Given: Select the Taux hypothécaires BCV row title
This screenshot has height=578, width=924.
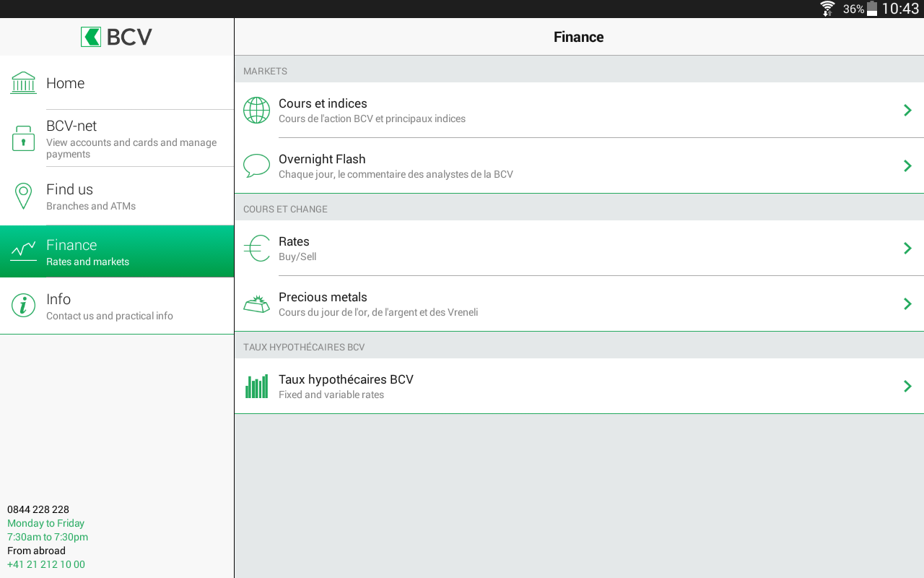Looking at the screenshot, I should click(346, 379).
